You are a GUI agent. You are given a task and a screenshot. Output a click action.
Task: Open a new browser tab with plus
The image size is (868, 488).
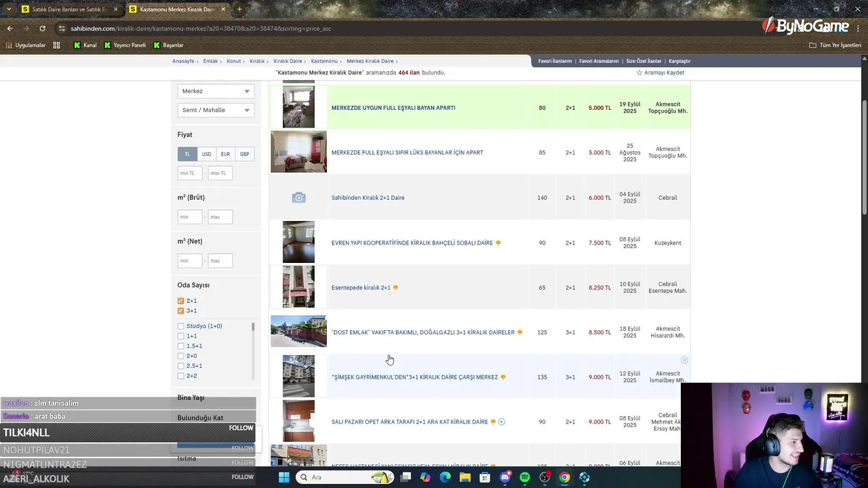pyautogui.click(x=239, y=9)
